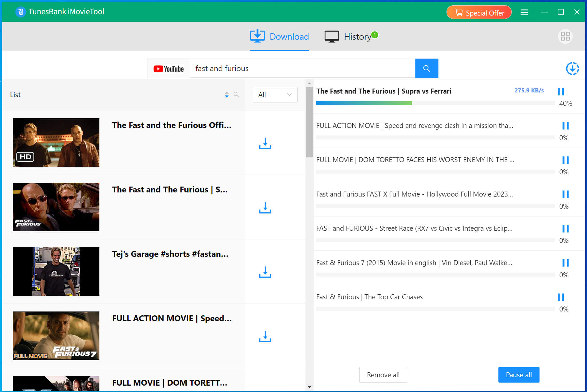587x392 pixels.
Task: Pause DOM TORETTO FACES HIS WORST ENEMY download
Action: tap(565, 160)
